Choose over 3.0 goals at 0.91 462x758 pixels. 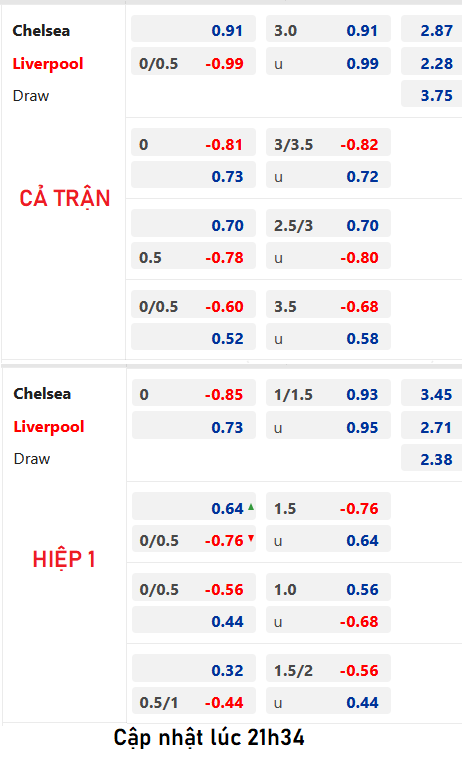coord(328,30)
